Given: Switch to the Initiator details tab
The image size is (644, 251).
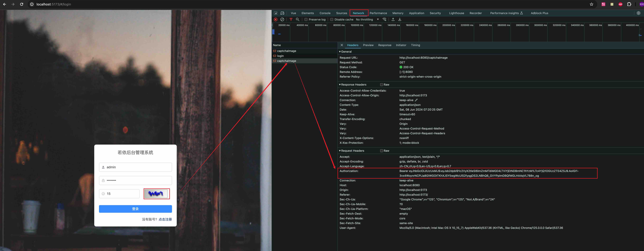Looking at the screenshot, I should [x=401, y=45].
